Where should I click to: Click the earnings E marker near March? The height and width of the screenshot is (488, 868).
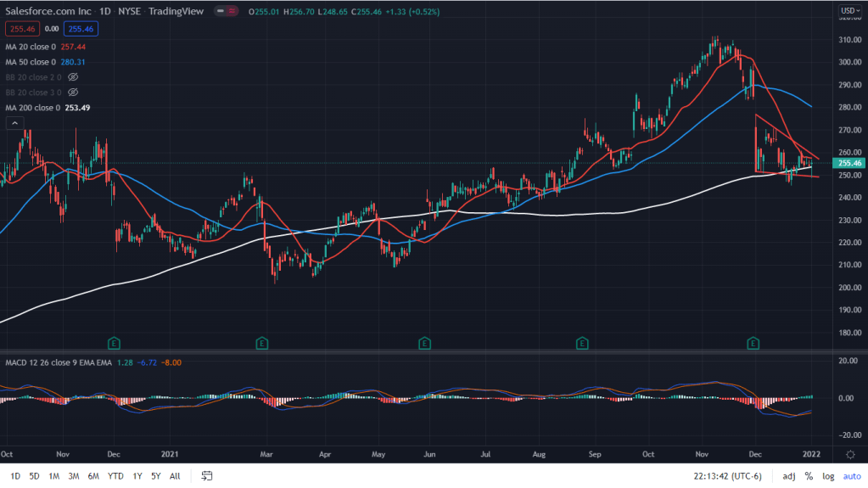[262, 343]
